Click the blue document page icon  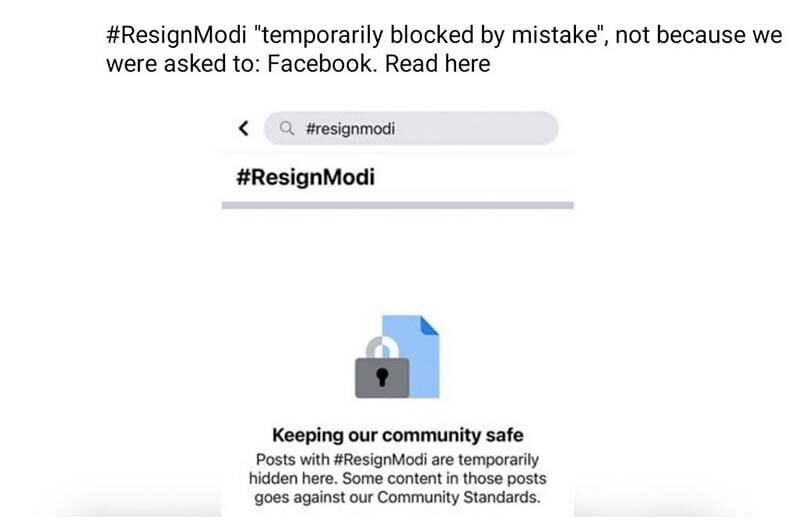coord(411,356)
